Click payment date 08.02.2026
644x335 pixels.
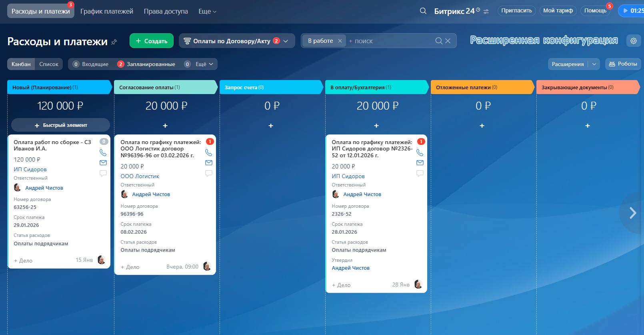(134, 232)
